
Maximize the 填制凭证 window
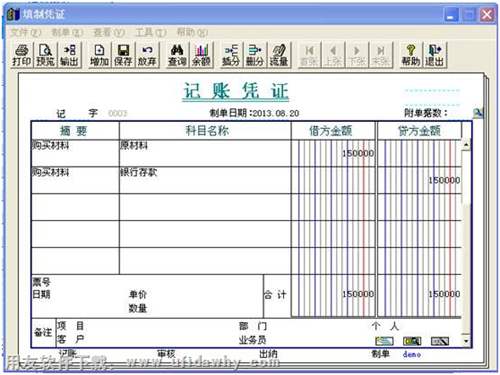[x=469, y=14]
